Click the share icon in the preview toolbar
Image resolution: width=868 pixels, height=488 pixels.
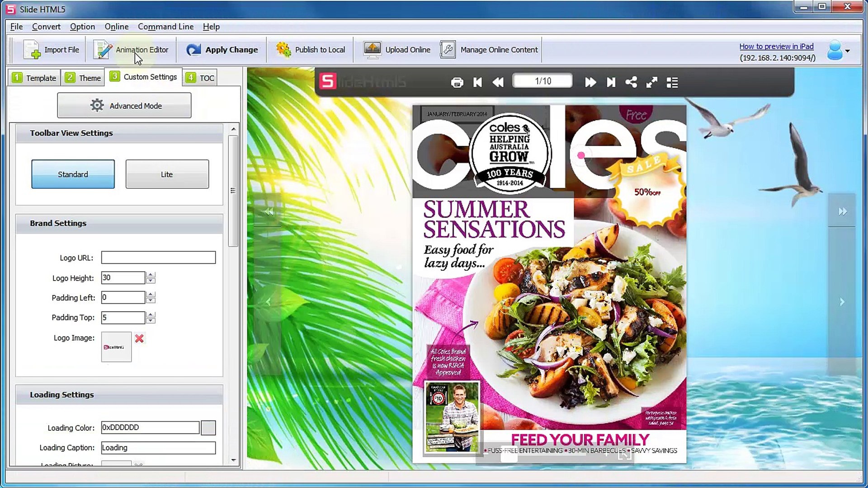click(x=631, y=82)
